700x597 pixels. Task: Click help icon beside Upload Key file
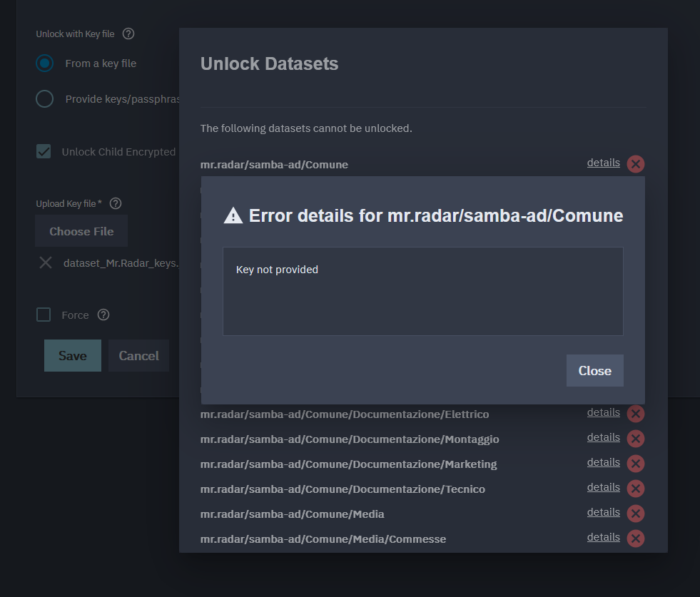116,203
